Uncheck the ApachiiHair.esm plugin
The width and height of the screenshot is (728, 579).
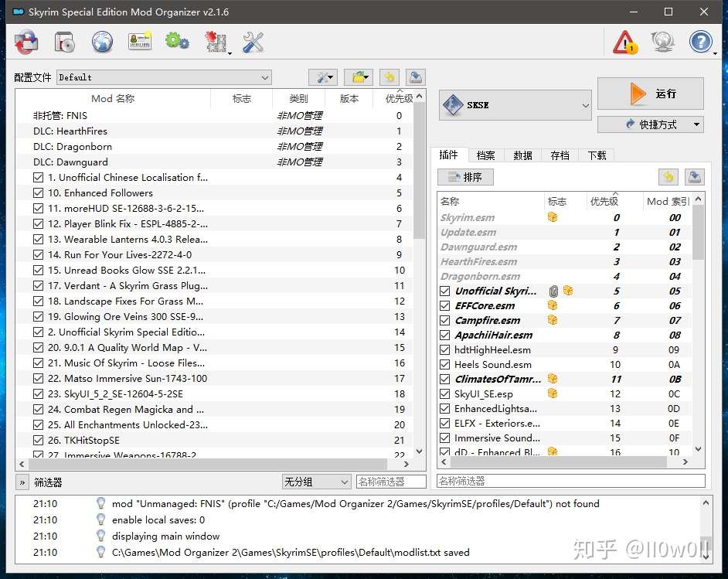pos(445,335)
